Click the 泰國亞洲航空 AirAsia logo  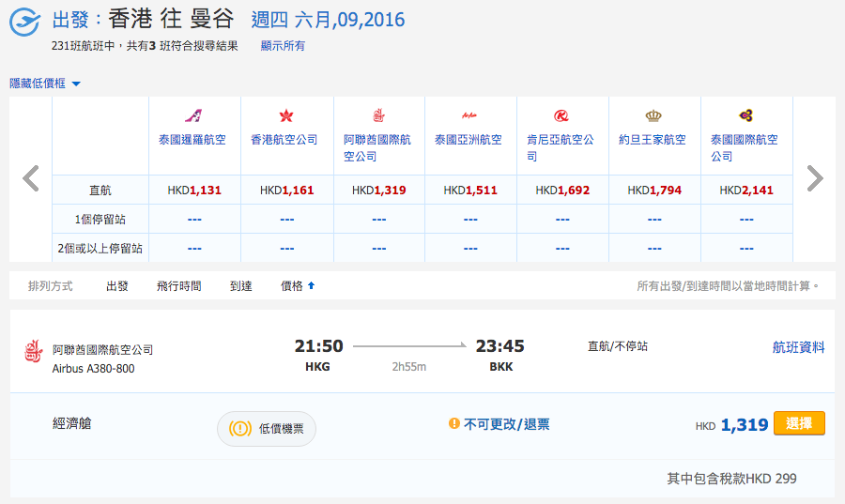(x=469, y=115)
